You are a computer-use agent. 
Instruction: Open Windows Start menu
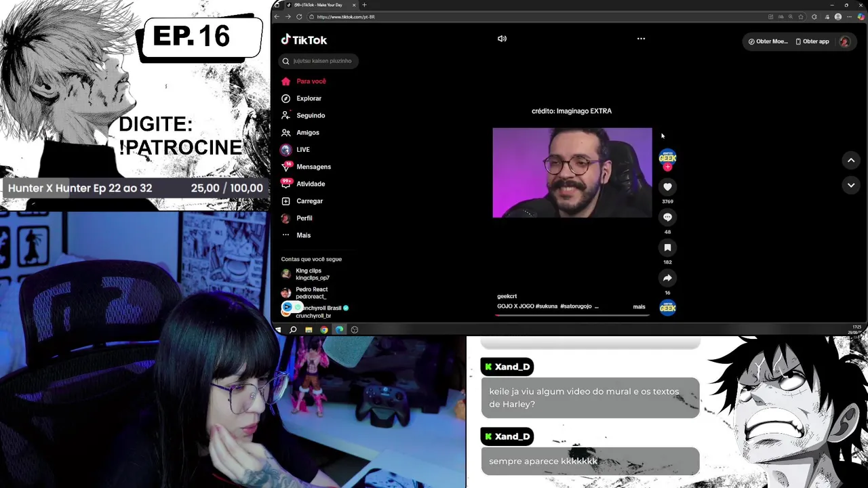(278, 329)
